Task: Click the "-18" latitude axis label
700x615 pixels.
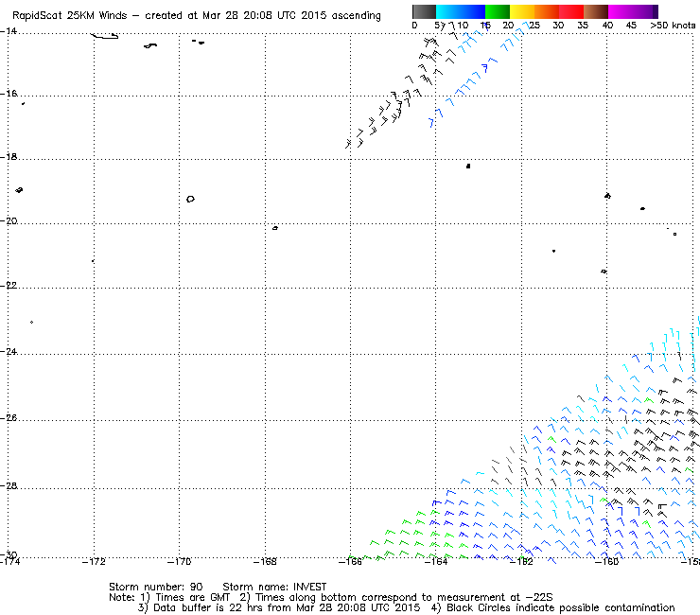Action: point(9,157)
